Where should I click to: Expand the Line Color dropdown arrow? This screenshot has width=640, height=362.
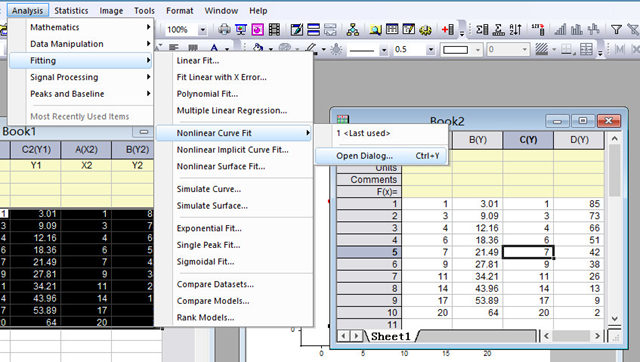point(324,49)
